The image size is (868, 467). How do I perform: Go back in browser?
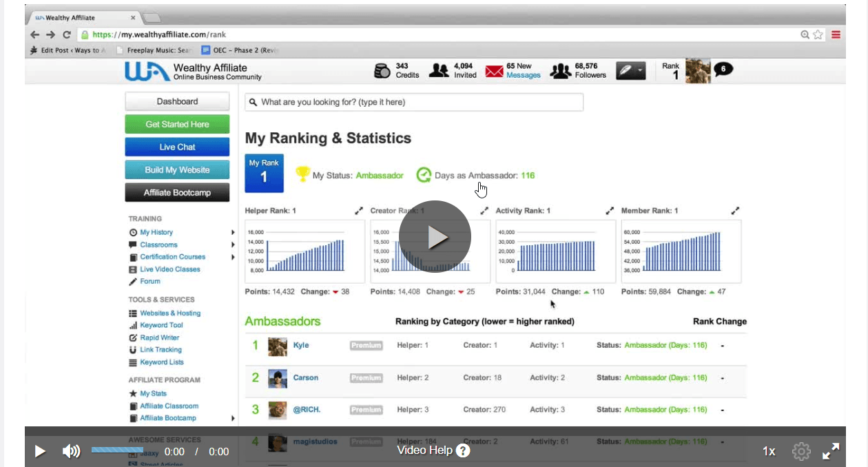(34, 34)
